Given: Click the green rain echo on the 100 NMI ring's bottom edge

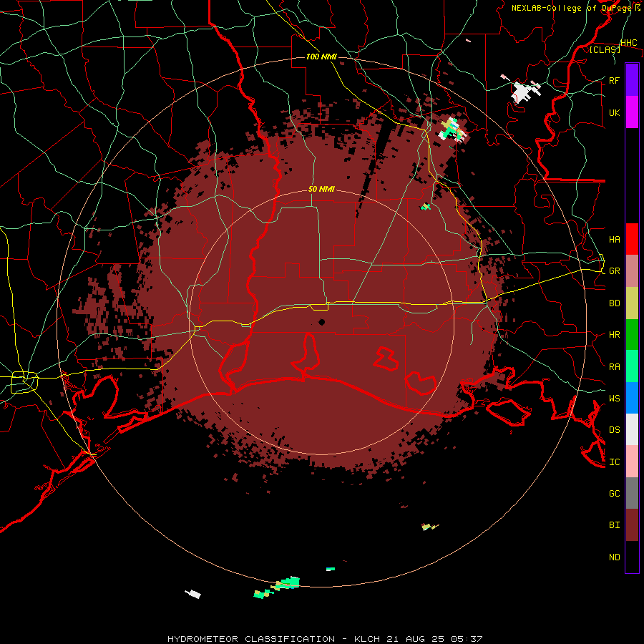Looking at the screenshot, I should [287, 582].
